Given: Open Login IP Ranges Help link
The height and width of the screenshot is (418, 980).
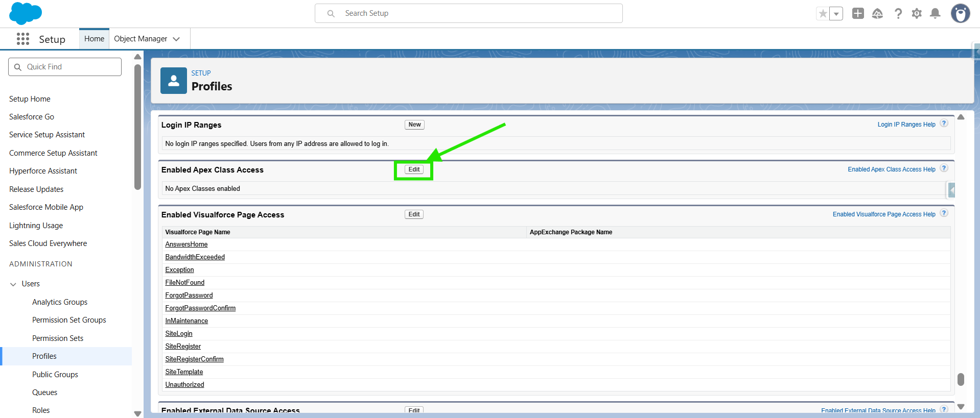Looking at the screenshot, I should [906, 125].
